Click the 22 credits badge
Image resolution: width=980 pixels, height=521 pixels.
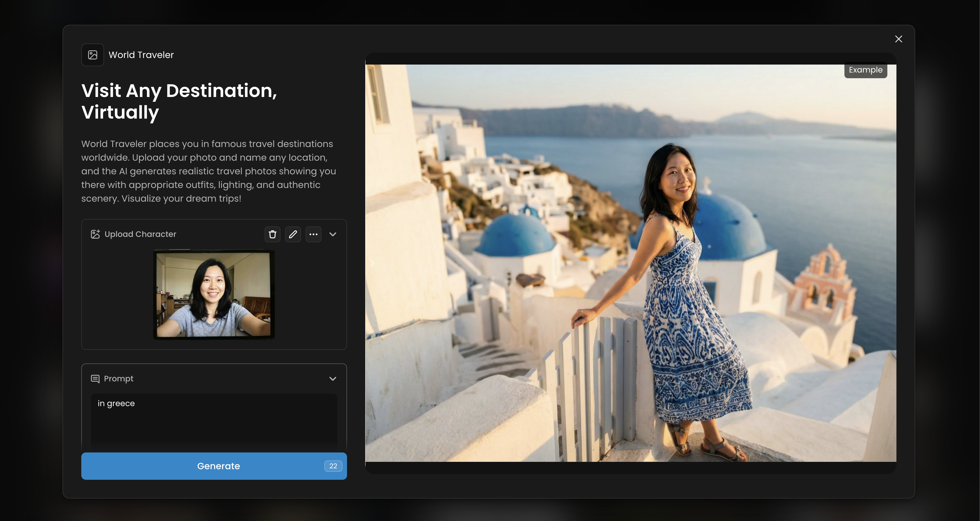point(333,466)
